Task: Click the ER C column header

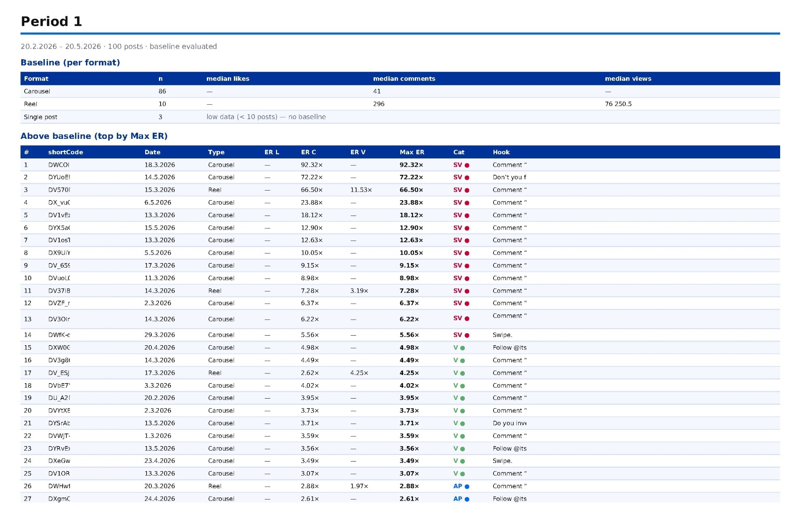Action: point(308,152)
